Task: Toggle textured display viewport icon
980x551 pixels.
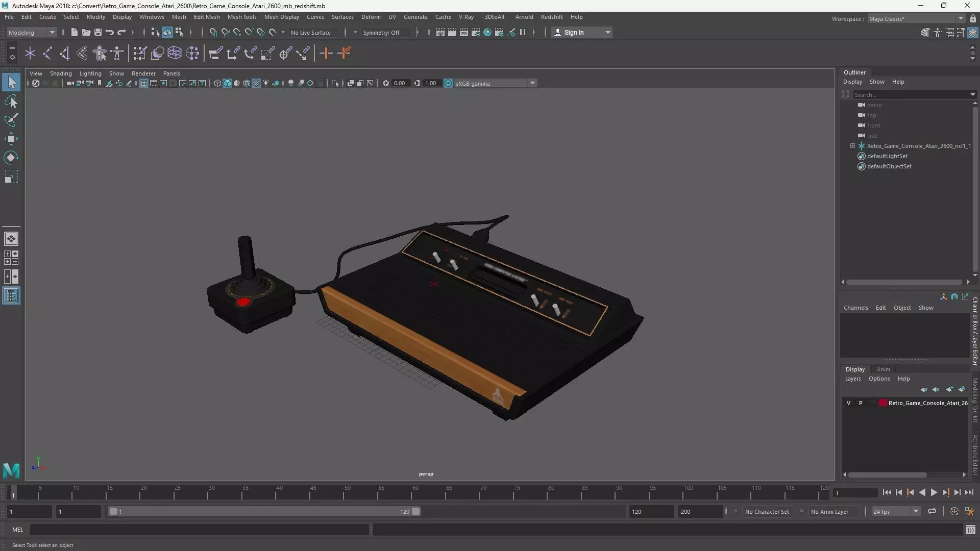Action: pyautogui.click(x=256, y=83)
